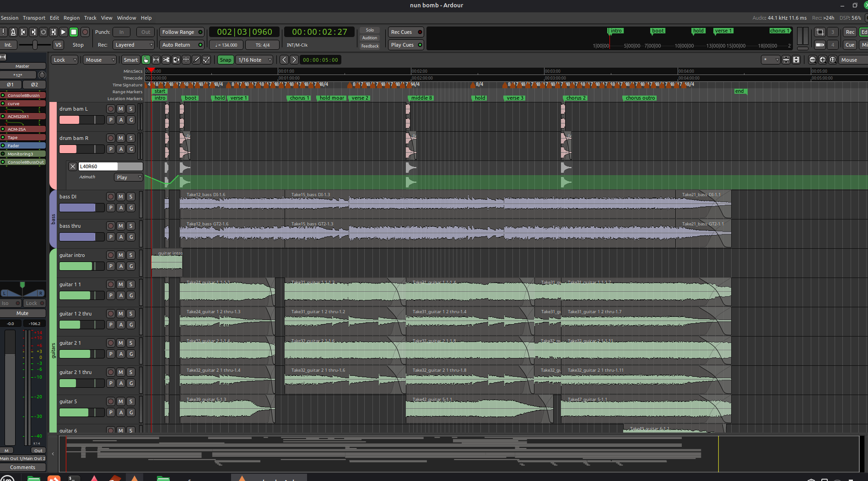Mute the bass DI track
Screen dimensions: 868x481
[x=121, y=197]
